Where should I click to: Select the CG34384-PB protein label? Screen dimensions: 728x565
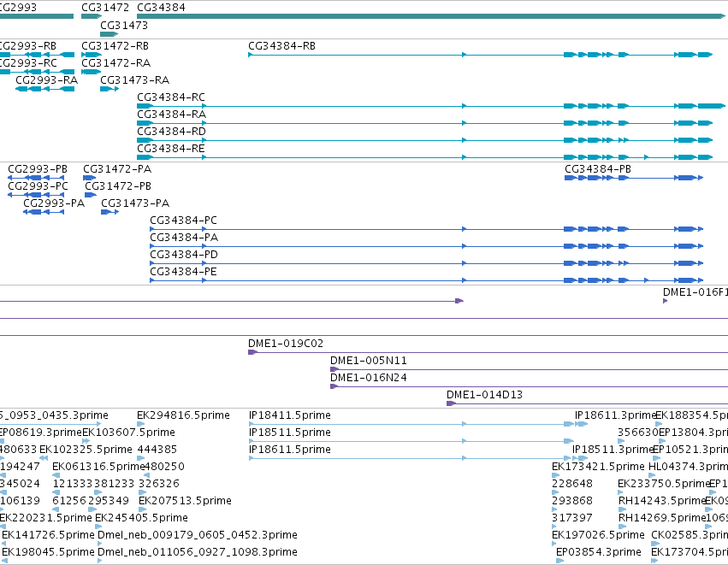(598, 169)
